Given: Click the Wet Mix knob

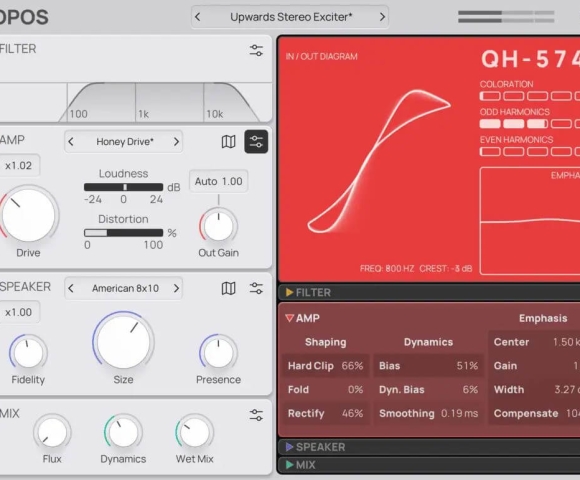Looking at the screenshot, I should tap(195, 432).
